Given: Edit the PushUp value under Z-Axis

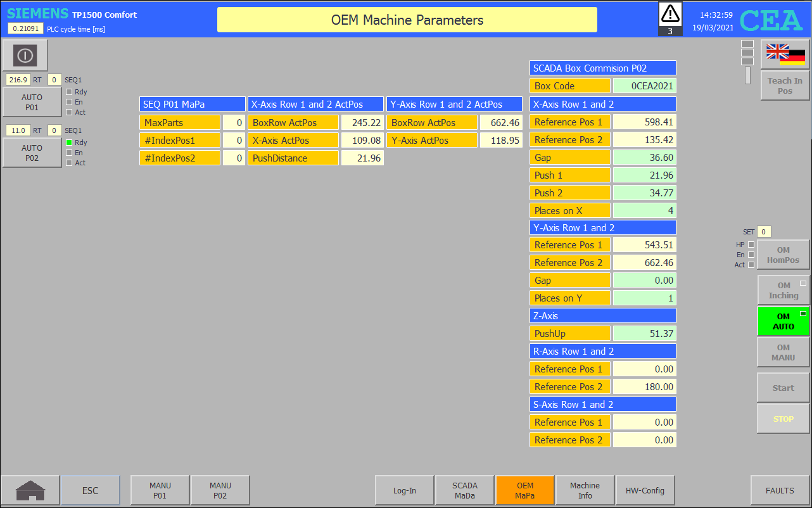Looking at the screenshot, I should pyautogui.click(x=644, y=334).
